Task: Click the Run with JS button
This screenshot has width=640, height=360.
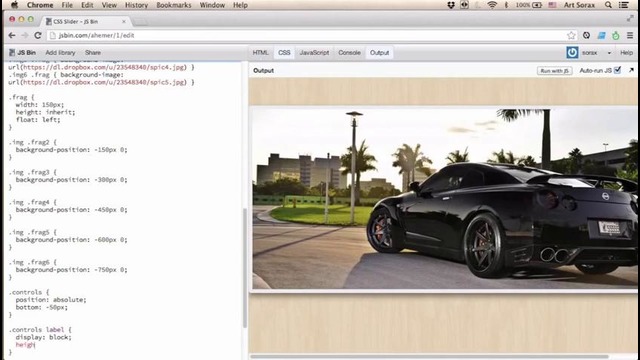Action: point(554,71)
